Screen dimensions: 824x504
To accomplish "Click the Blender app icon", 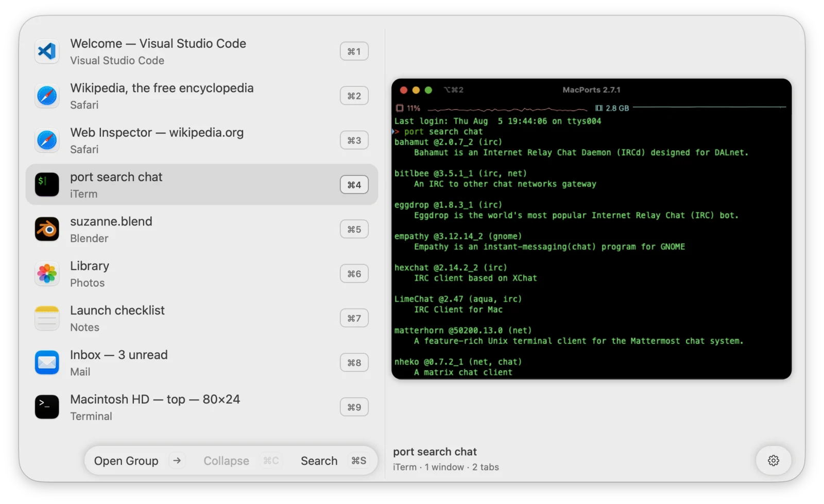I will click(x=47, y=229).
